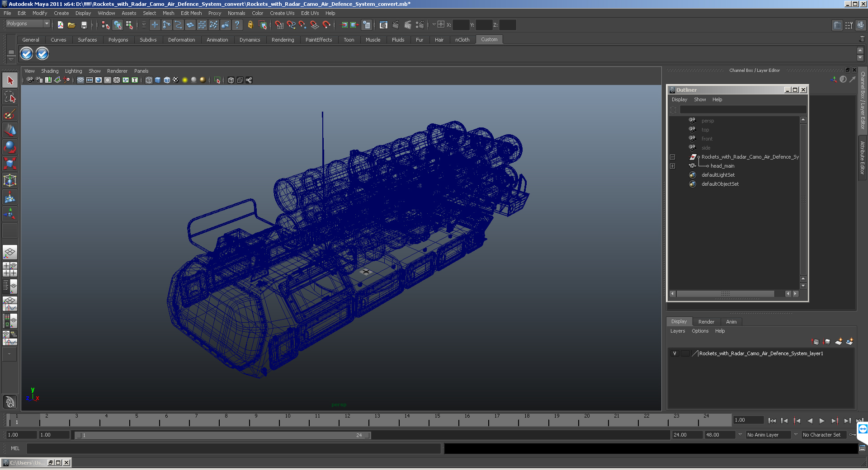Activate the Lasso select tool
The image size is (868, 470).
click(x=10, y=97)
